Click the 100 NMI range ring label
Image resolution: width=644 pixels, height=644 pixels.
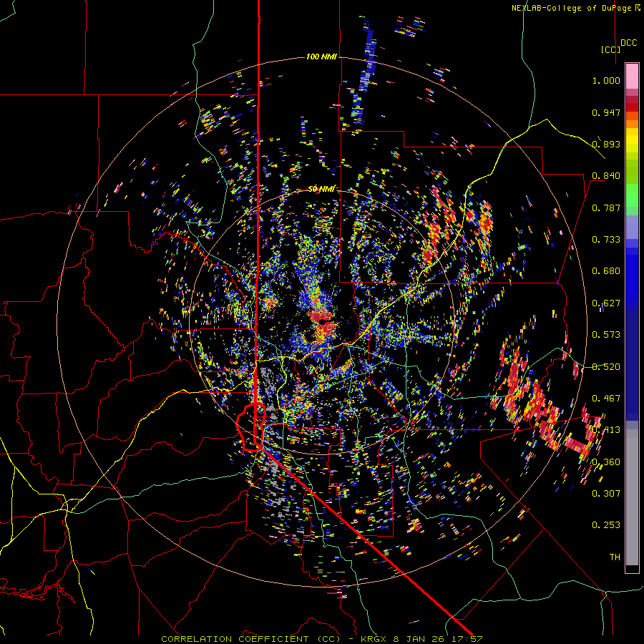(x=321, y=57)
